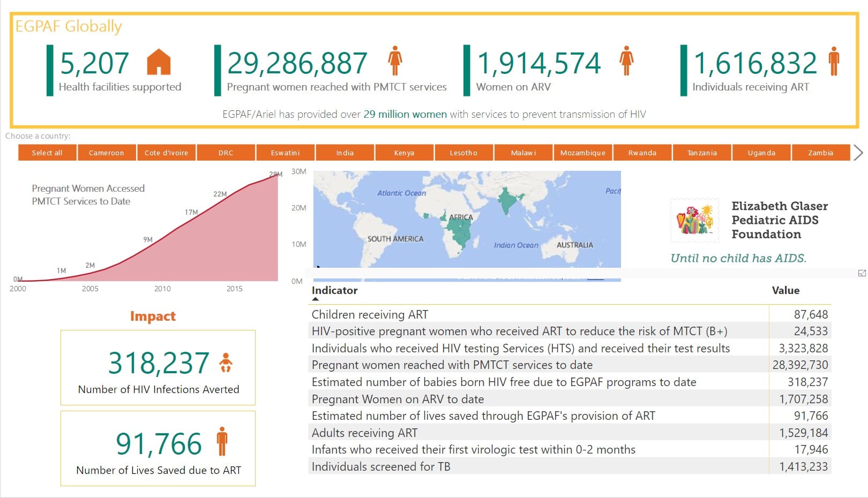
Task: Click the 1,914,574 Women on ARV figure
Action: pos(539,63)
